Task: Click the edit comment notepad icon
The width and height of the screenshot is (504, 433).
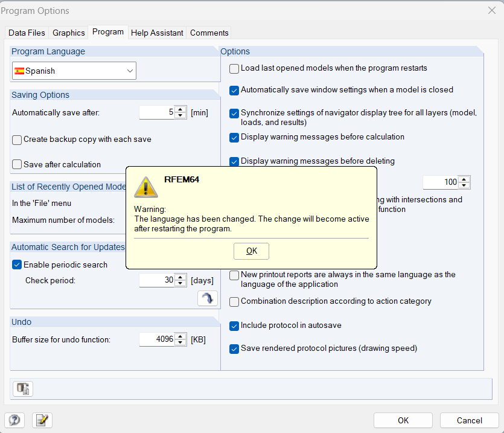Action: click(x=42, y=420)
